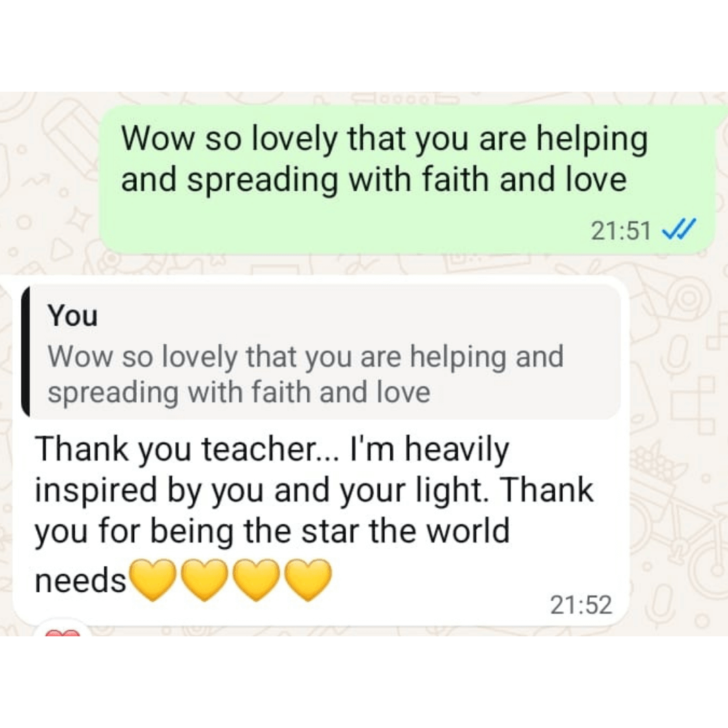This screenshot has width=728, height=728.
Task: Tap green bubble line 'and spreading with faith and love'
Action: tap(373, 180)
